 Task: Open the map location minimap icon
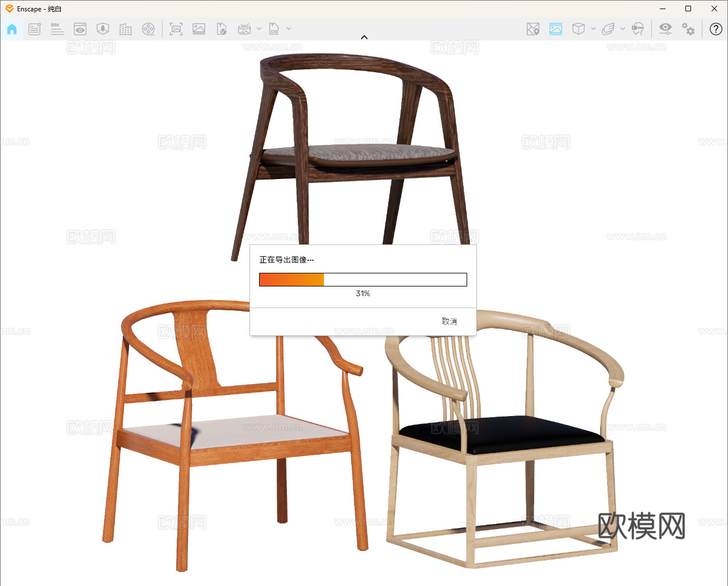(x=533, y=29)
